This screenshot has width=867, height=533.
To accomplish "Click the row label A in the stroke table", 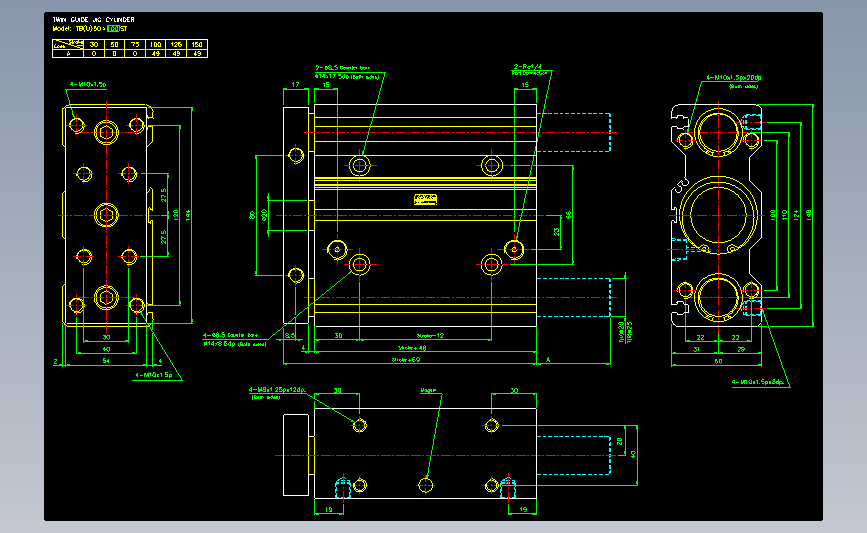I will click(x=68, y=54).
